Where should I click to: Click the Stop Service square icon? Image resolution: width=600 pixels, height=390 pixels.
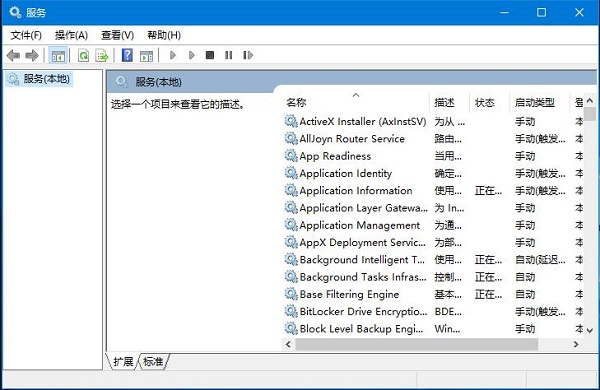coord(210,55)
